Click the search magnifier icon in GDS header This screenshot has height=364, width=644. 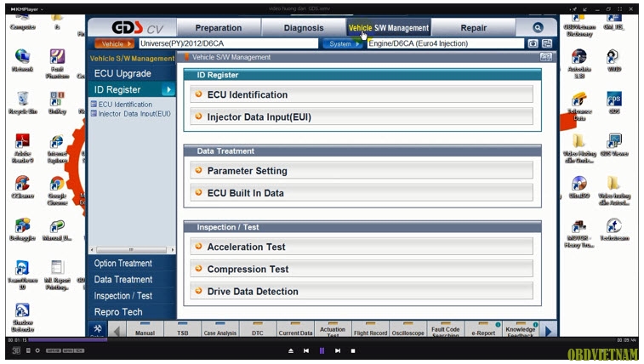[538, 28]
